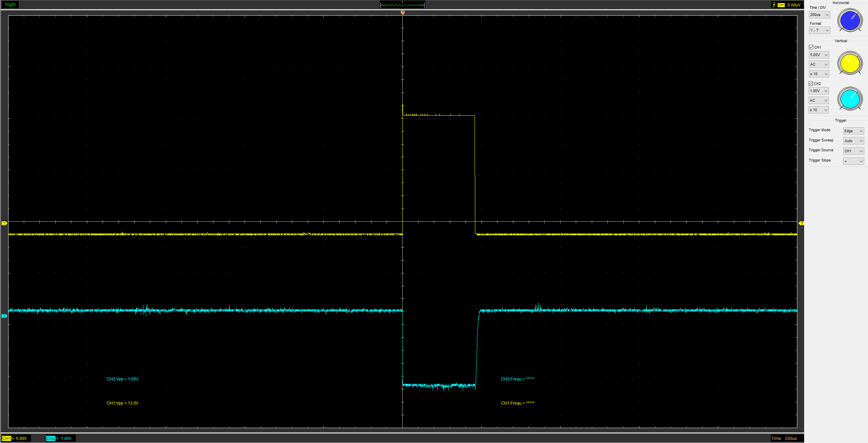Click the CH1 trigger level 0.00uV readout
The image size is (868, 443).
click(x=794, y=5)
